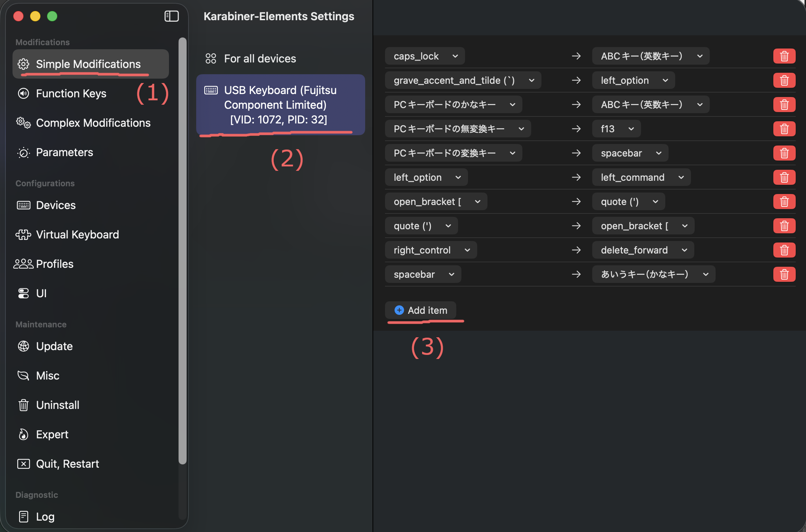Delete the left_option to left_command mapping

click(784, 177)
